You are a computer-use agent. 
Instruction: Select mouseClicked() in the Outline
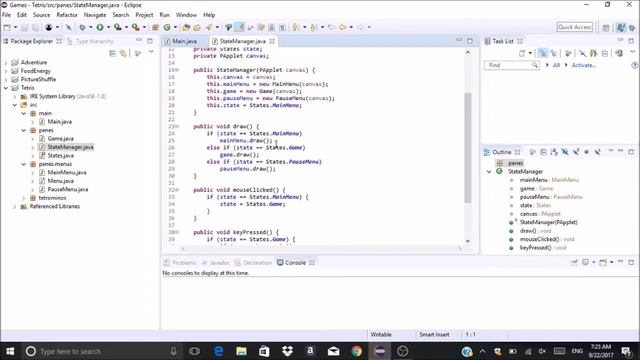tap(542, 239)
